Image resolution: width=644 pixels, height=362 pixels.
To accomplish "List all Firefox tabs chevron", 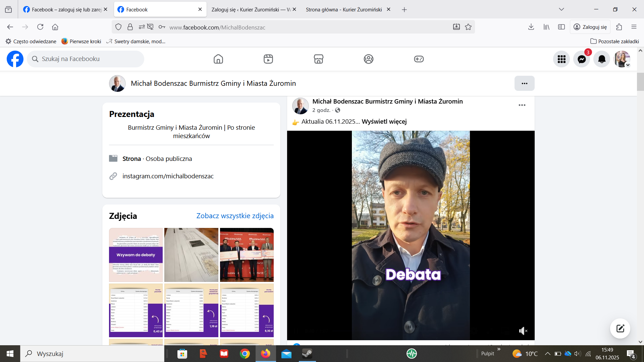I will 561,9.
